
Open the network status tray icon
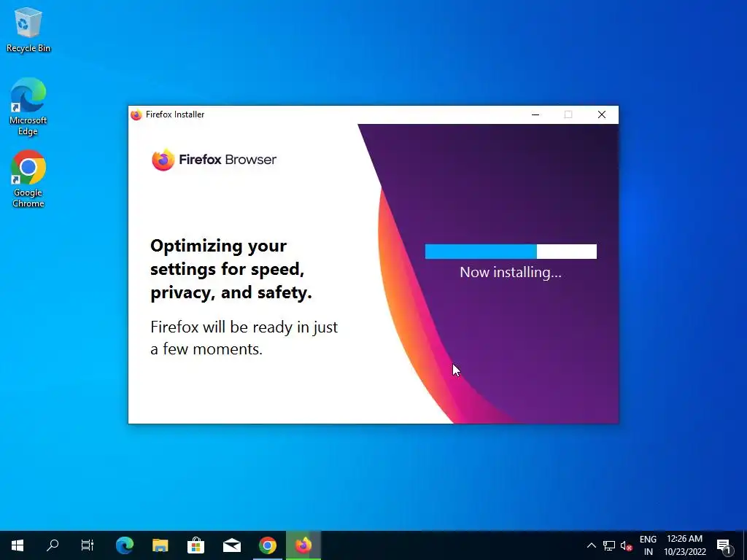(x=609, y=545)
